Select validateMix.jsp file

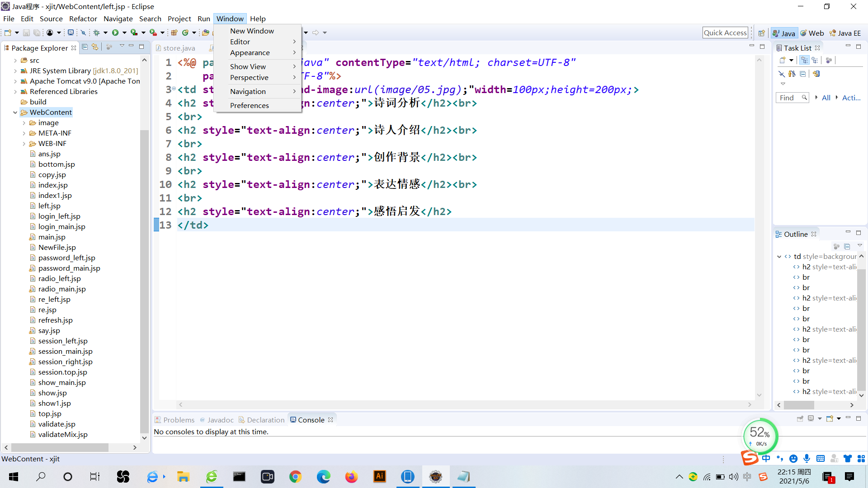coord(62,434)
